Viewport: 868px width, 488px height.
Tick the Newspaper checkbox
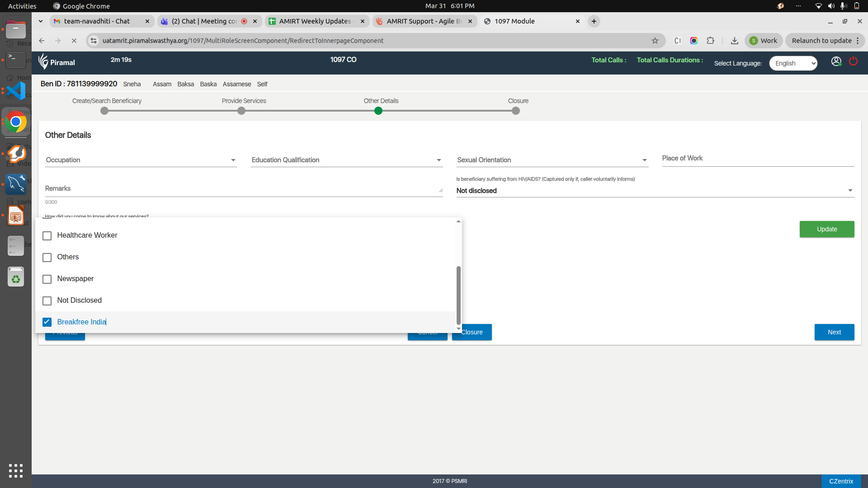tap(47, 279)
